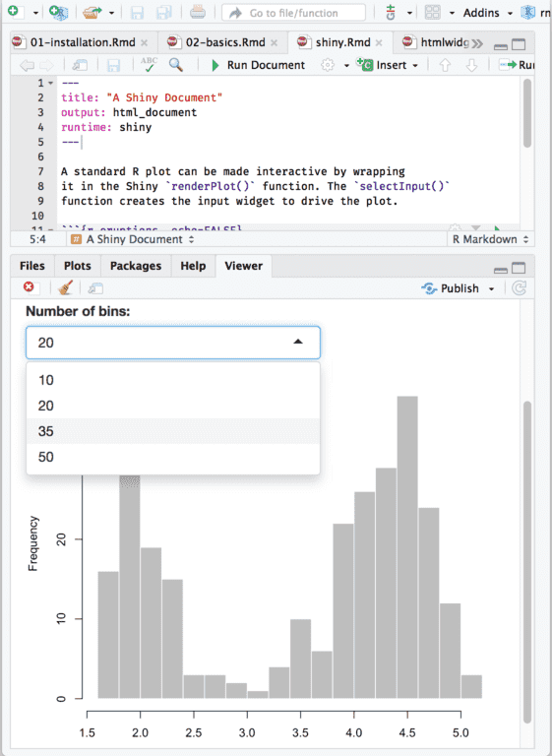Click the Create Project icon
552x756 pixels.
(58, 12)
